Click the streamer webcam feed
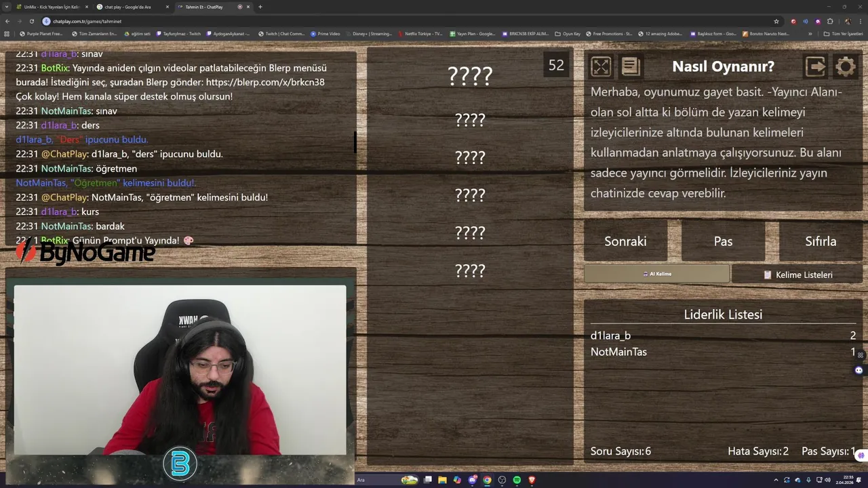The image size is (868, 488). [x=180, y=370]
